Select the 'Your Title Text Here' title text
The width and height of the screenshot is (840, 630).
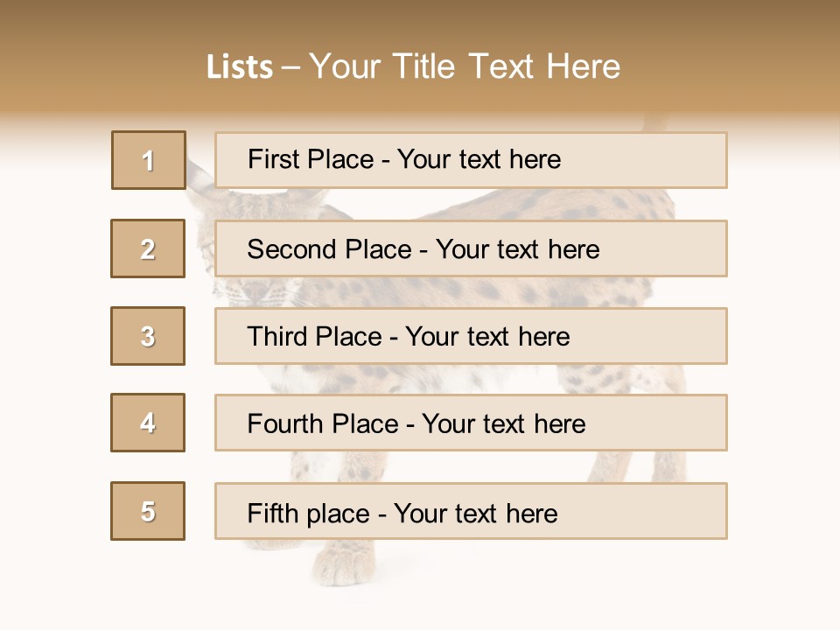[x=465, y=67]
